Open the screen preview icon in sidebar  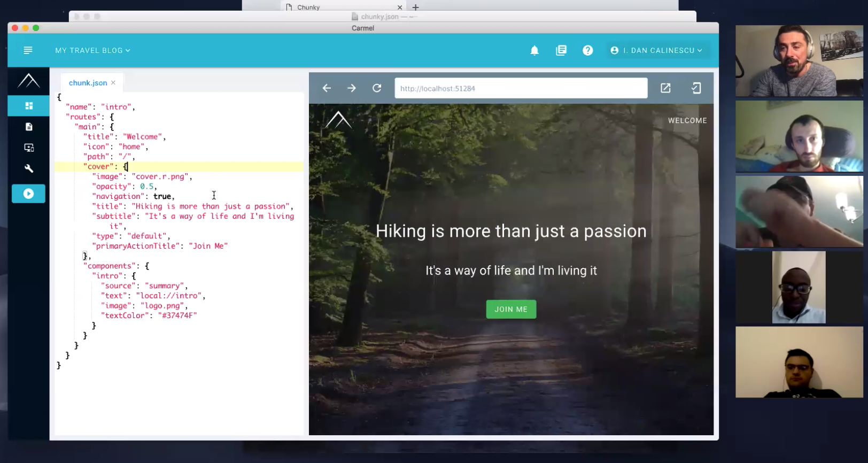29,148
